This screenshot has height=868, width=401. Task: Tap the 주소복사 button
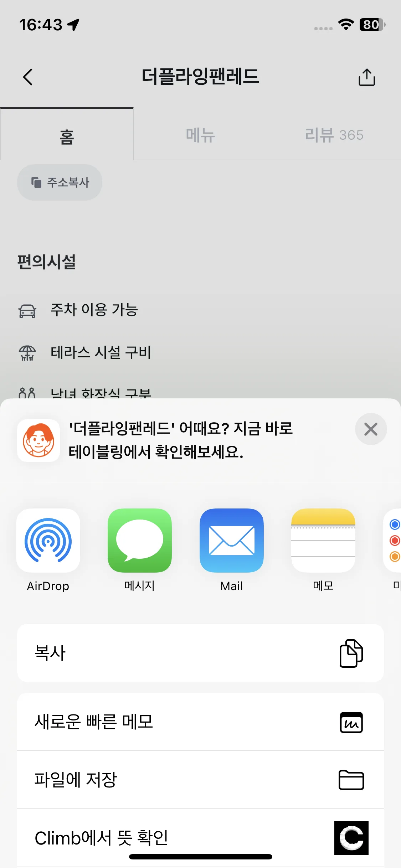coord(60,182)
